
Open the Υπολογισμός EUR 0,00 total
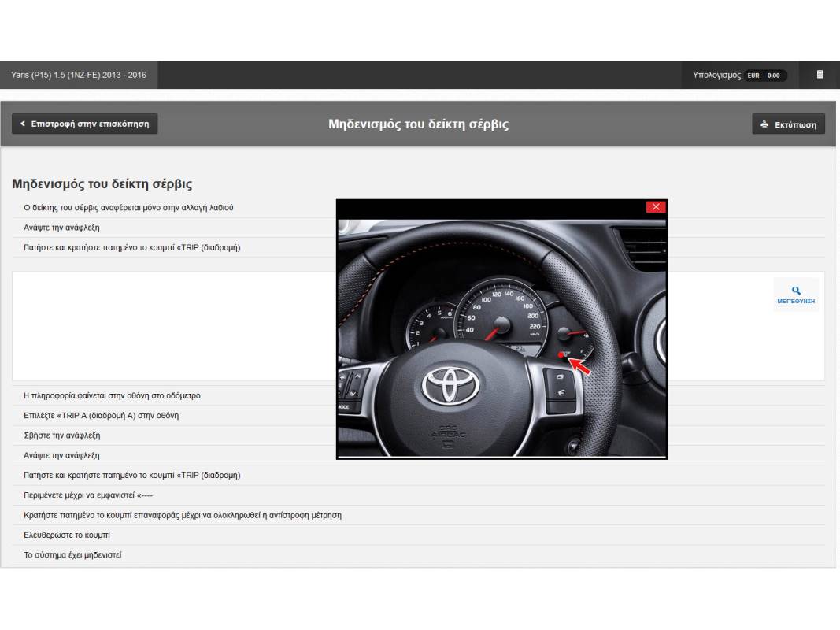(739, 75)
